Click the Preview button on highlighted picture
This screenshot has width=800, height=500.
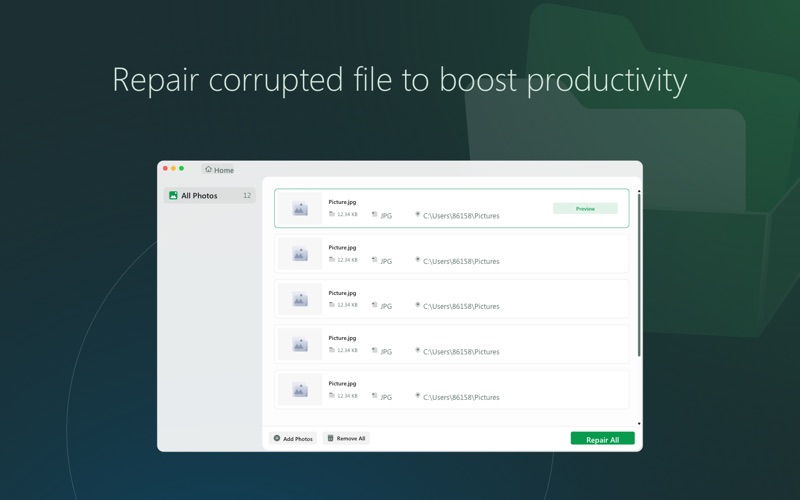585,209
